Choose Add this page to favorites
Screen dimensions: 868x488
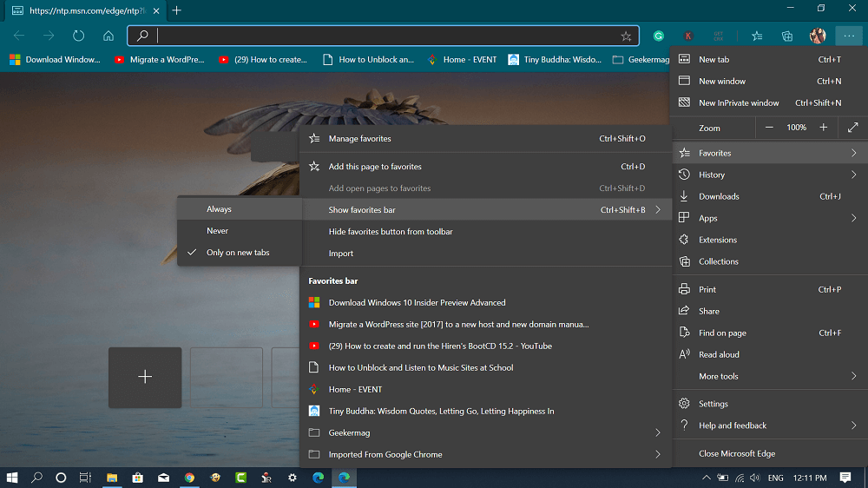click(x=486, y=166)
